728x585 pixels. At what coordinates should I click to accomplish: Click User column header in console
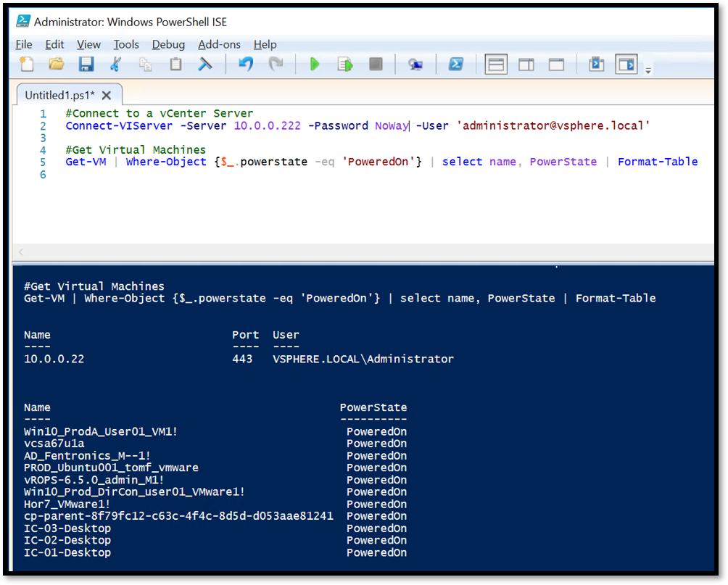point(286,335)
